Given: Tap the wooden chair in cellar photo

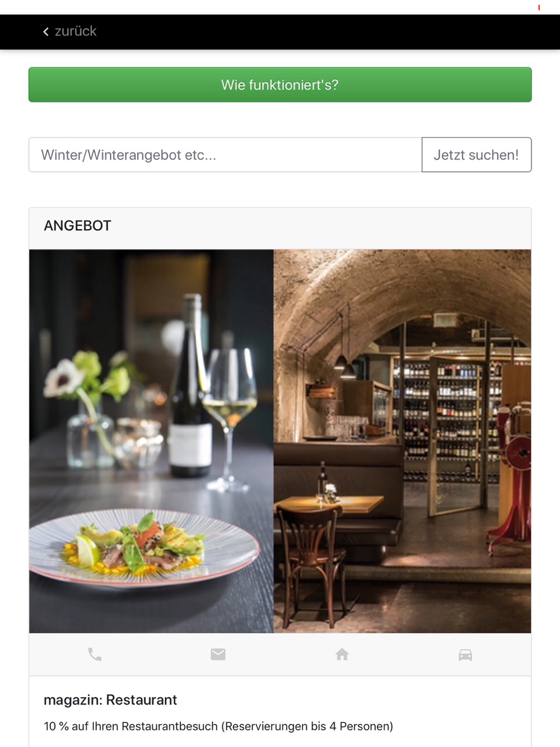Looking at the screenshot, I should [x=309, y=566].
